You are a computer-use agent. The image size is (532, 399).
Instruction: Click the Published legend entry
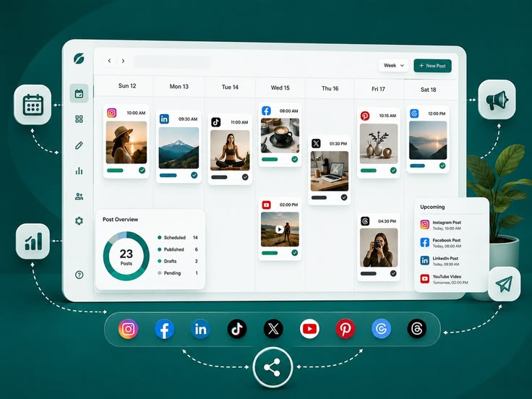[x=178, y=249]
